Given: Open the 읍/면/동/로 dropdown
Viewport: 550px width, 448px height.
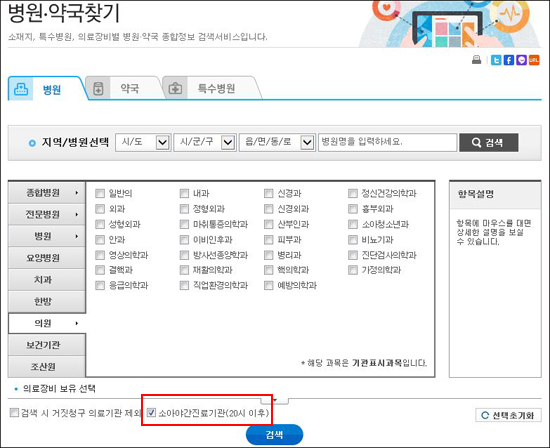Looking at the screenshot, I should coord(277,142).
